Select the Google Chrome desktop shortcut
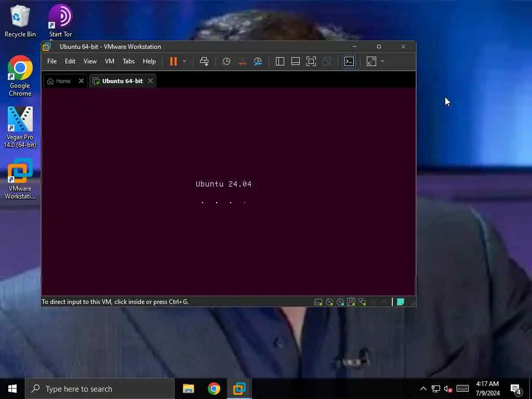The height and width of the screenshot is (399, 532). coord(20,76)
